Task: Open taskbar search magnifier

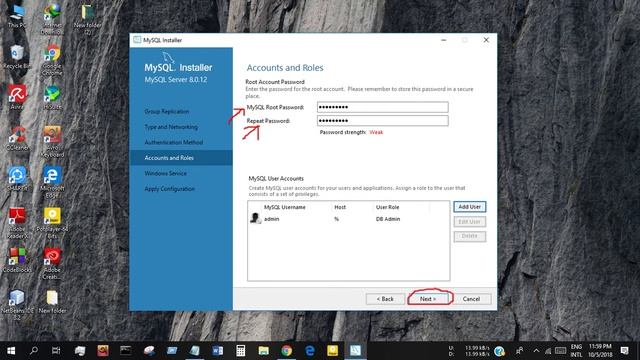Action: (34, 351)
